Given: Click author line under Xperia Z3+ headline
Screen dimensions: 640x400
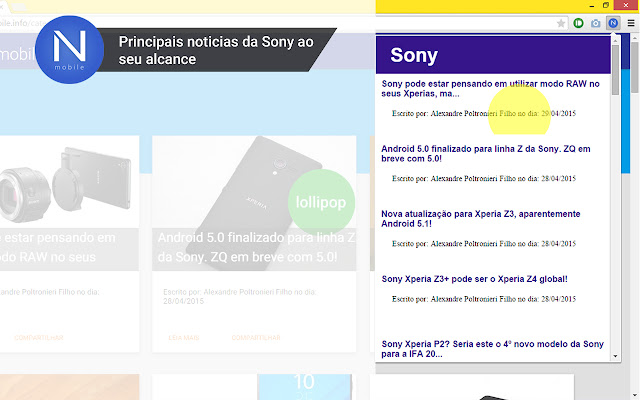Looking at the screenshot, I should click(x=484, y=299).
